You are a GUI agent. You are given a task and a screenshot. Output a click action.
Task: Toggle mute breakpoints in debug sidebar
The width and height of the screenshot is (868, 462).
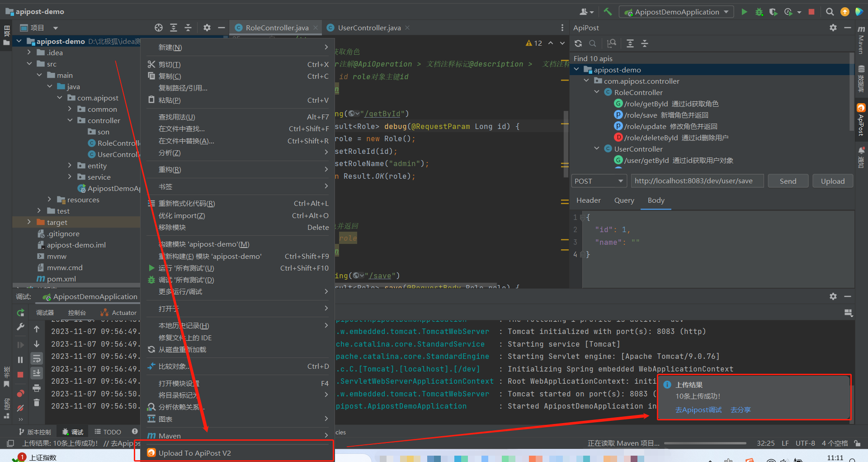pyautogui.click(x=20, y=408)
